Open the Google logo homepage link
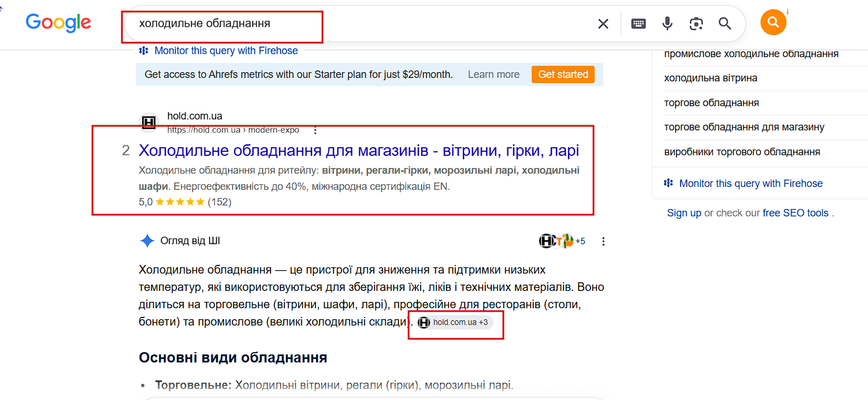The width and height of the screenshot is (868, 400). tap(58, 23)
